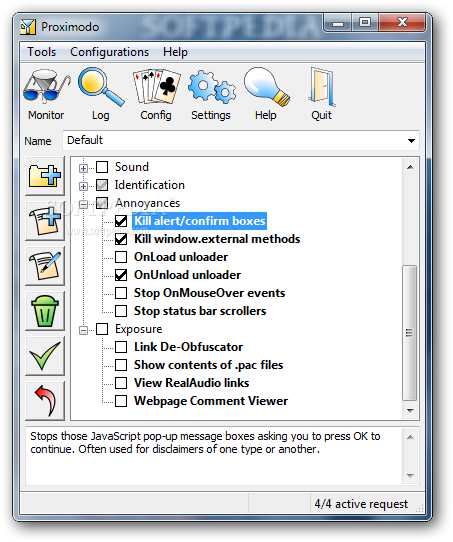
Task: Collapse the Annoyances tree node
Action: pyautogui.click(x=83, y=204)
